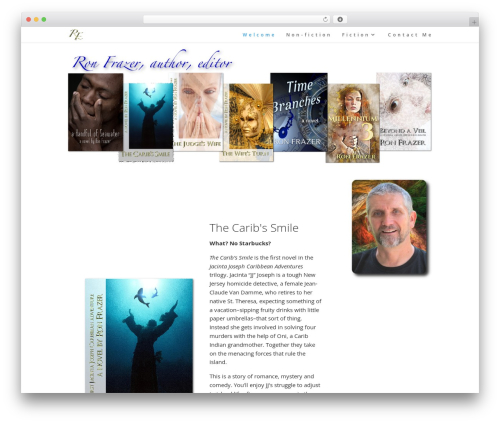500x423 pixels.
Task: Reload the page with refresh icon
Action: click(x=325, y=19)
